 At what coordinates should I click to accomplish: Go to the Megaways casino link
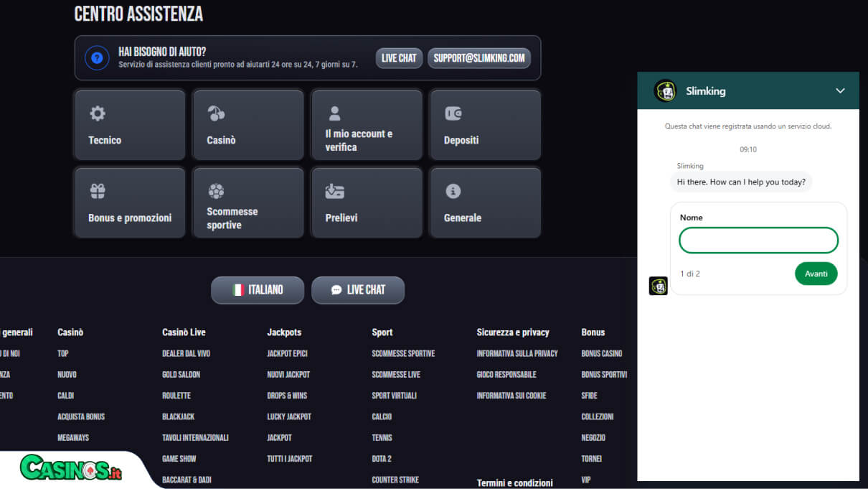[73, 437]
